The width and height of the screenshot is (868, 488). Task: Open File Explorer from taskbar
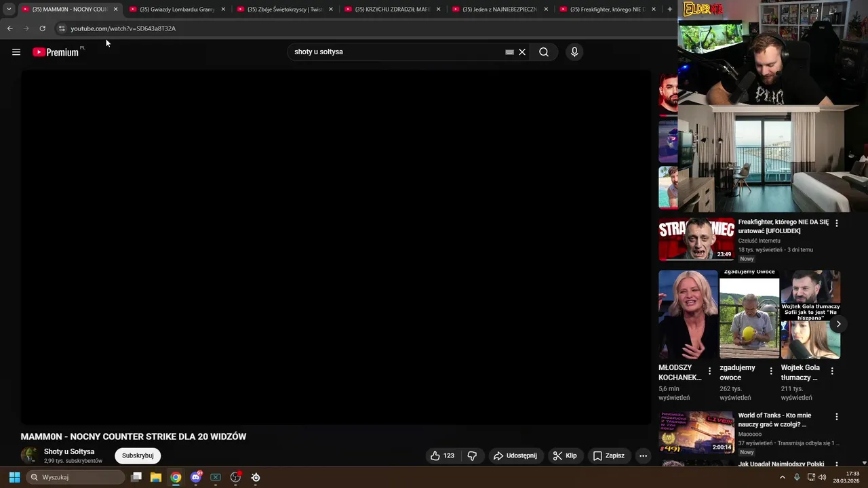(x=156, y=477)
